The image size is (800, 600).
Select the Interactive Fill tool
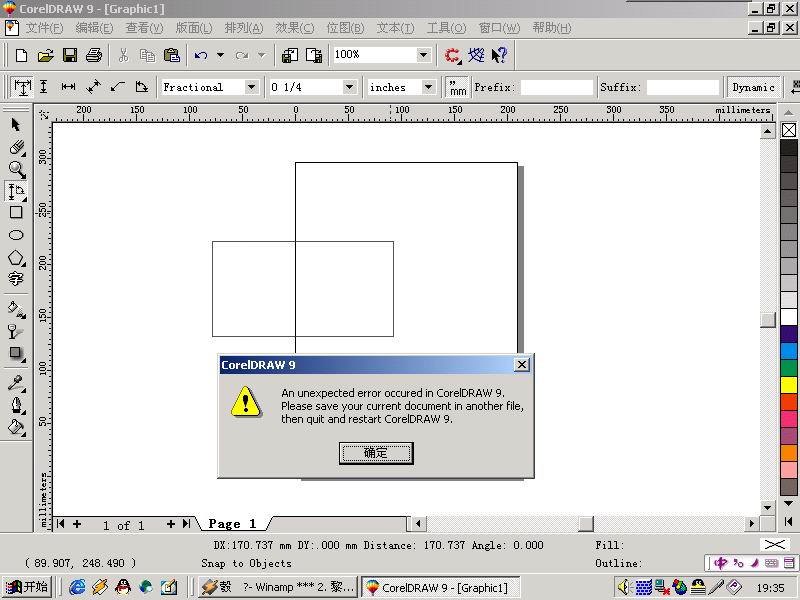pos(16,309)
